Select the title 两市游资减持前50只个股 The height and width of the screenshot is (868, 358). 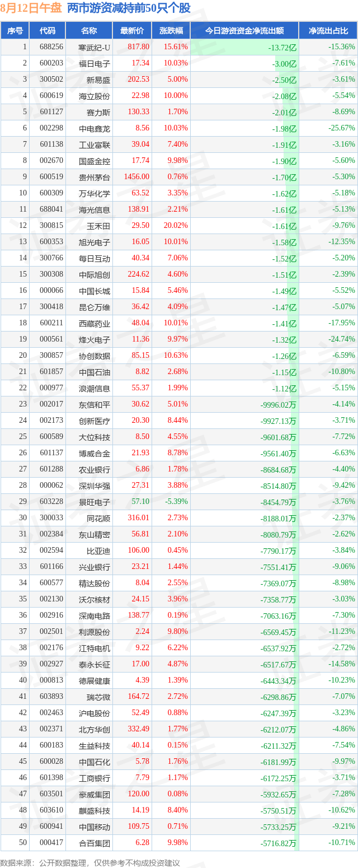pyautogui.click(x=129, y=8)
